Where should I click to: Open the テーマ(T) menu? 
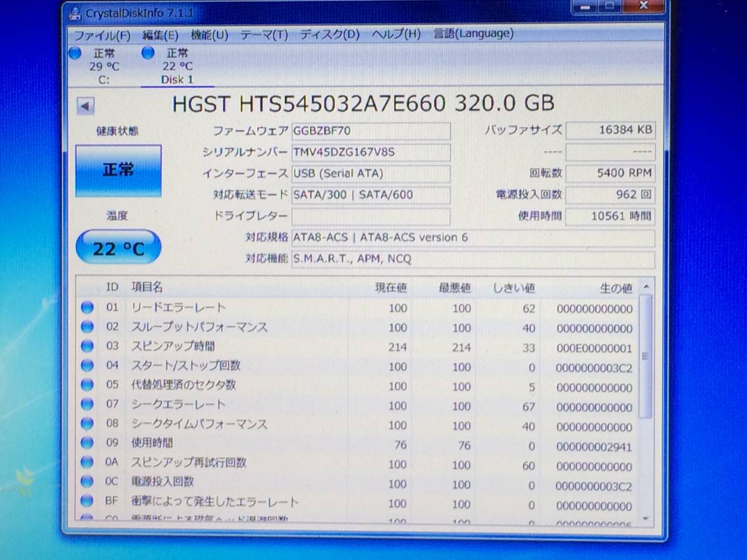coord(264,35)
